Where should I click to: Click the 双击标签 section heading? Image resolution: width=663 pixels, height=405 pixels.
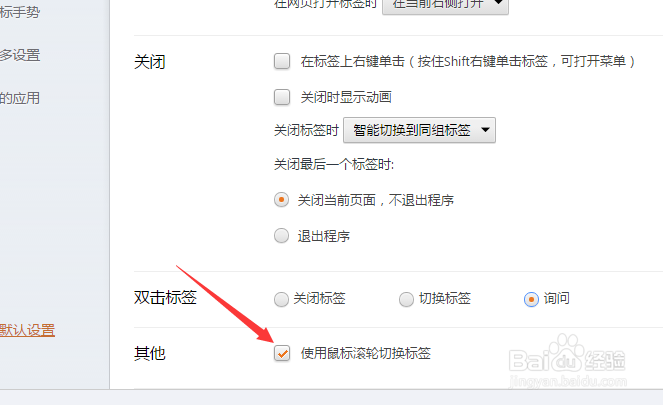pos(165,298)
